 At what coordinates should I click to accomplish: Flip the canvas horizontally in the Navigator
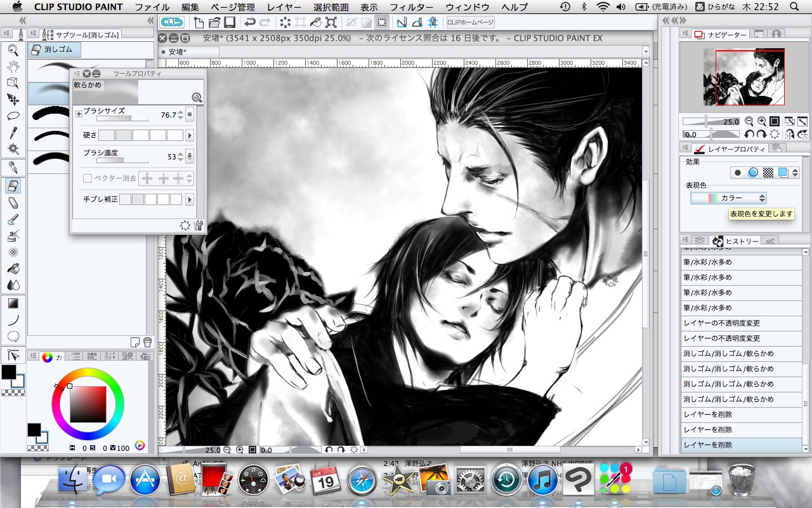pos(790,135)
